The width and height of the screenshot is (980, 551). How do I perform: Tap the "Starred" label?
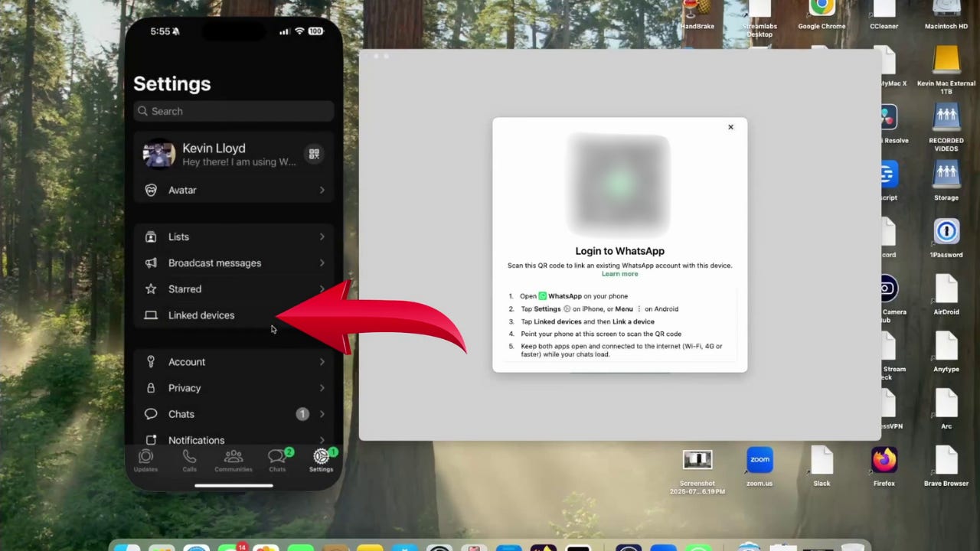(185, 289)
